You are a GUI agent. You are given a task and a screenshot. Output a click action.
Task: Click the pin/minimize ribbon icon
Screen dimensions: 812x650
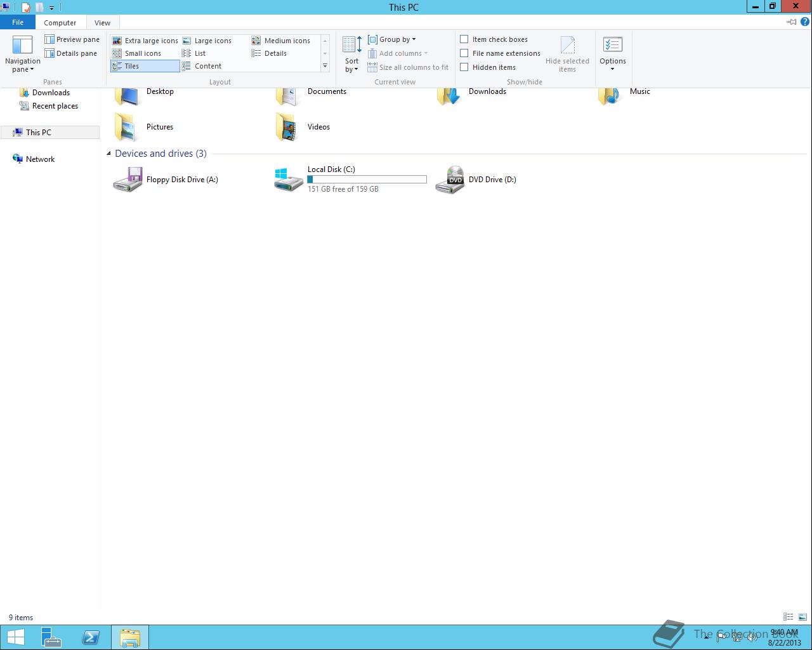(791, 22)
